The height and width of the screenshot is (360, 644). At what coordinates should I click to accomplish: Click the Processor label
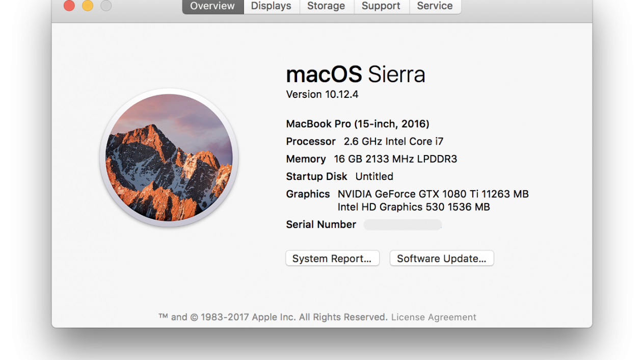(x=311, y=141)
